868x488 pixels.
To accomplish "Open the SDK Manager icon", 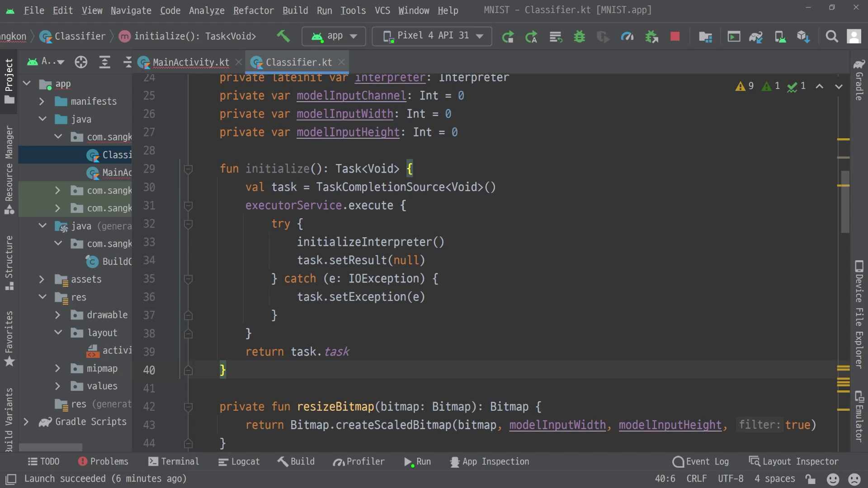I will 803,36.
